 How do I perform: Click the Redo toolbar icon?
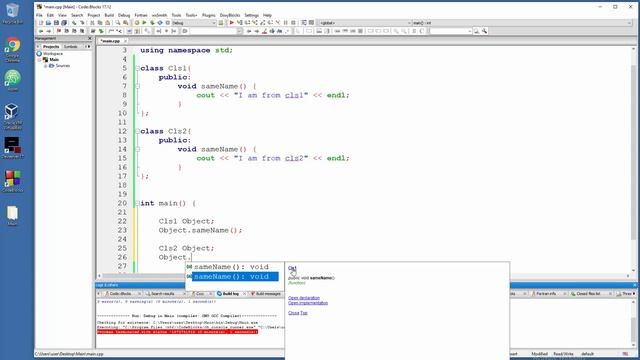[82, 23]
